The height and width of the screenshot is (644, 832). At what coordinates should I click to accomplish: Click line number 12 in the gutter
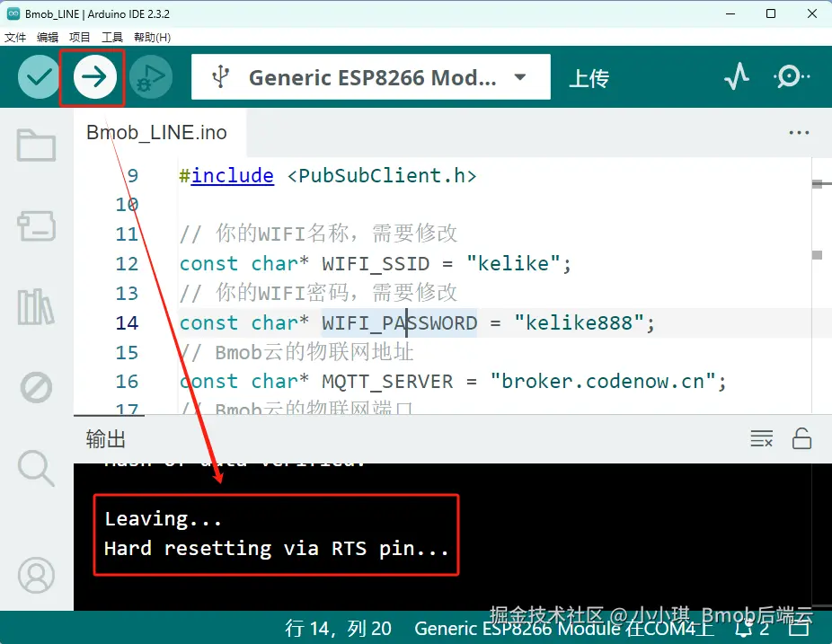pyautogui.click(x=127, y=264)
